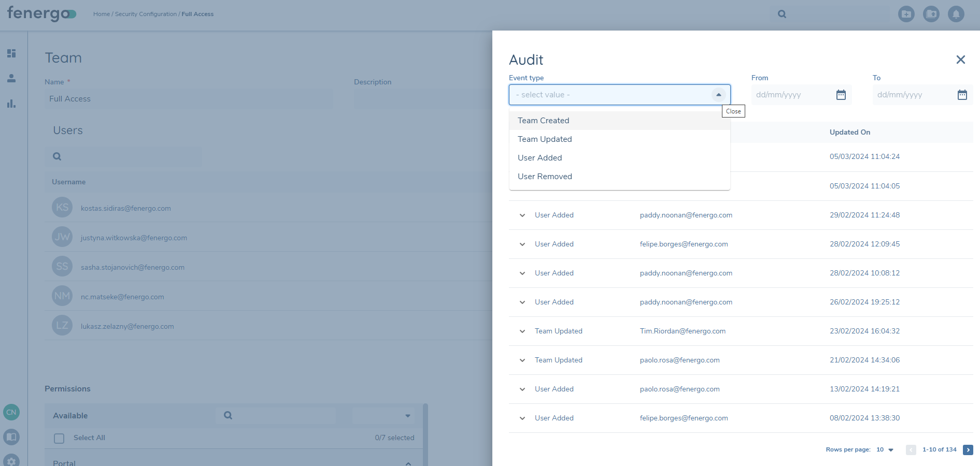
Task: Click the Users search input field
Action: (x=123, y=156)
